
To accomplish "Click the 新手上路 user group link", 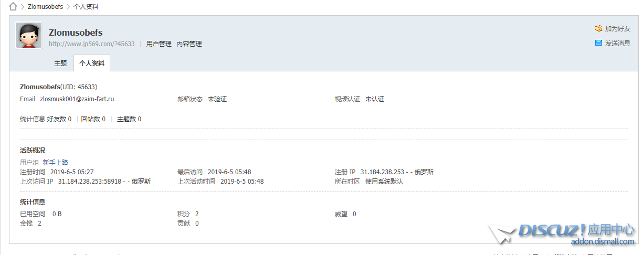I will click(55, 163).
